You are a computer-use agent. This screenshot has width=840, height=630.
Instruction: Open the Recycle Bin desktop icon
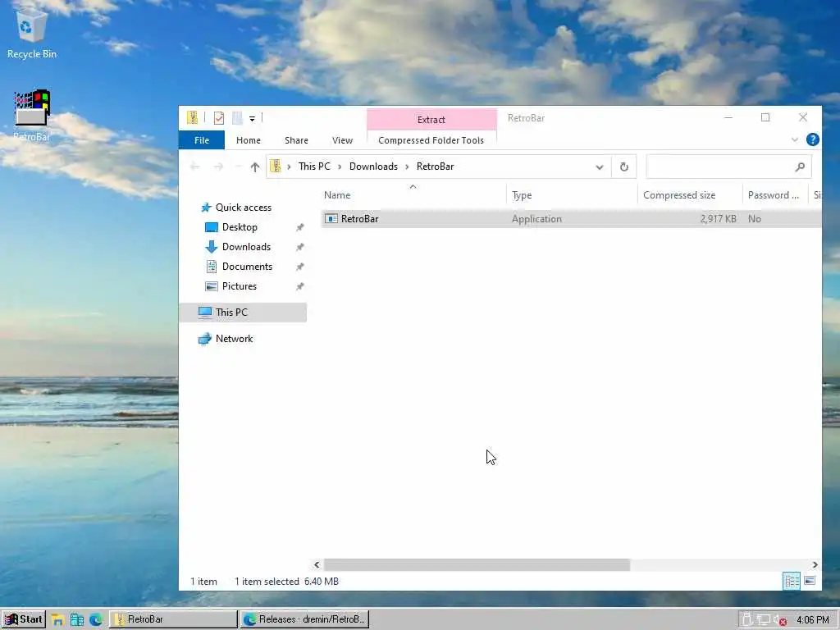(x=32, y=32)
